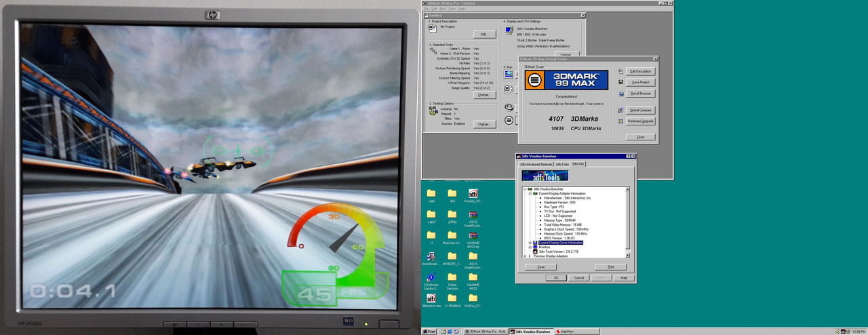This screenshot has width=868, height=335.
Task: Click the Global Compare globe icon
Action: click(x=621, y=111)
